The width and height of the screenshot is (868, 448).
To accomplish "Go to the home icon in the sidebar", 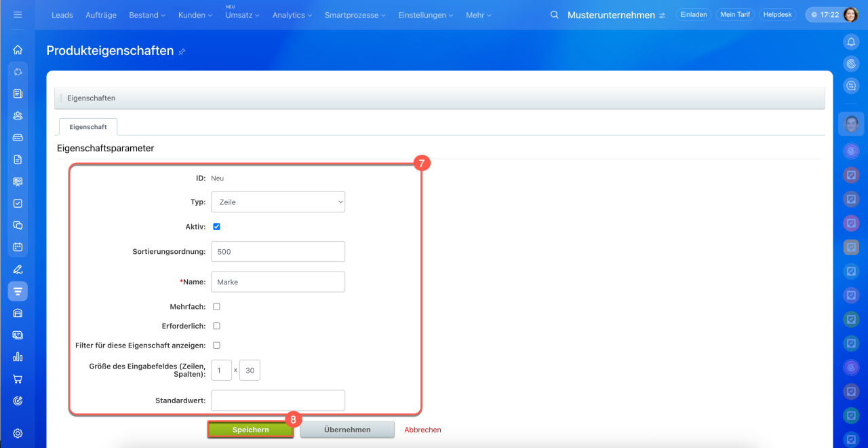I will point(18,49).
